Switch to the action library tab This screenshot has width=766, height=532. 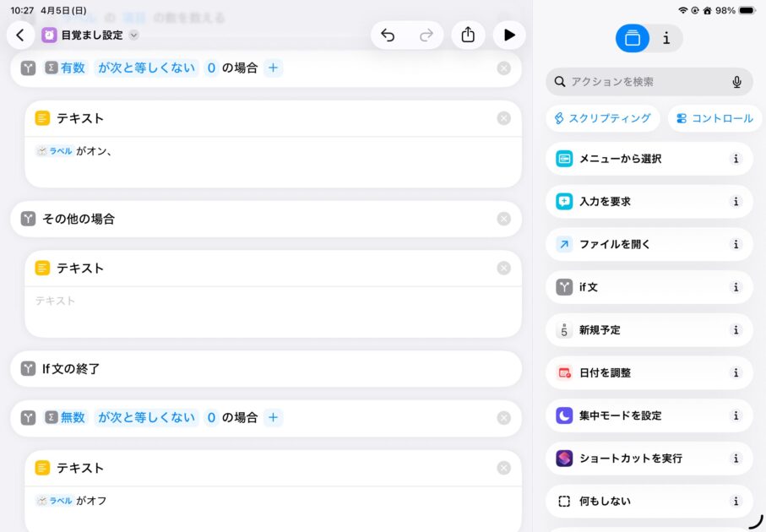click(633, 38)
